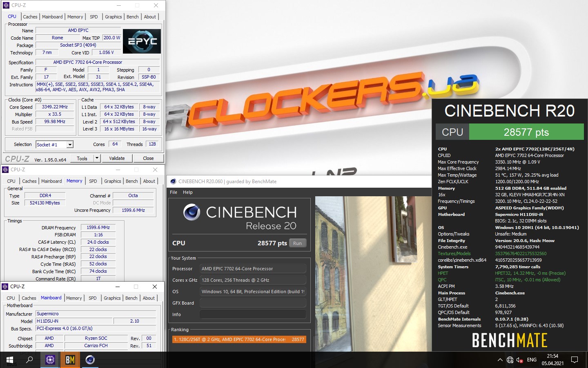This screenshot has width=588, height=368.
Task: Click Mainboard CPU-Z window title icon
Action: click(5, 286)
